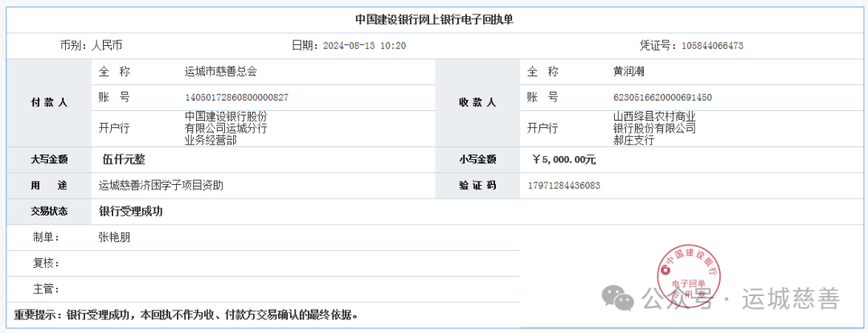Click the date value 2024-08-13 10:20

tap(364, 46)
